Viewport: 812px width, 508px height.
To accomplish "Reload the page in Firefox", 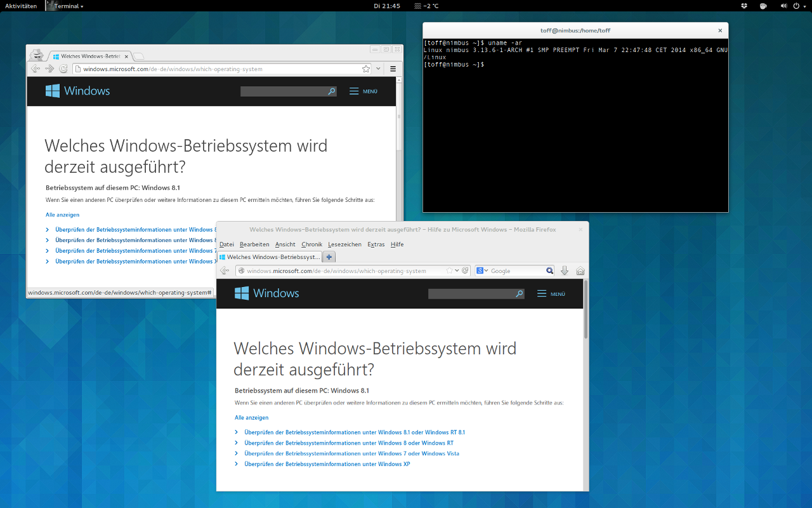I will [x=465, y=271].
